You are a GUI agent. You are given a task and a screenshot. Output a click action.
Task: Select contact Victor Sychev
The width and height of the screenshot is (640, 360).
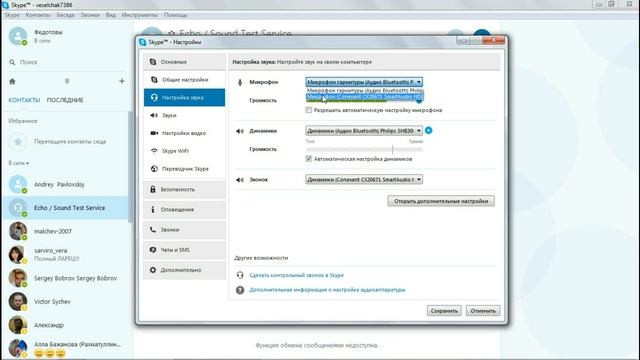click(65, 302)
